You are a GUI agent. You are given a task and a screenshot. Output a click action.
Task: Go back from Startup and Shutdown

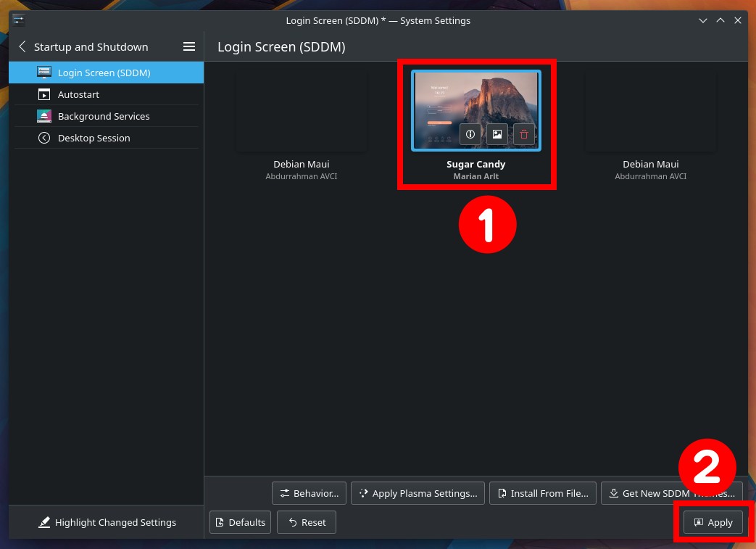coord(22,47)
